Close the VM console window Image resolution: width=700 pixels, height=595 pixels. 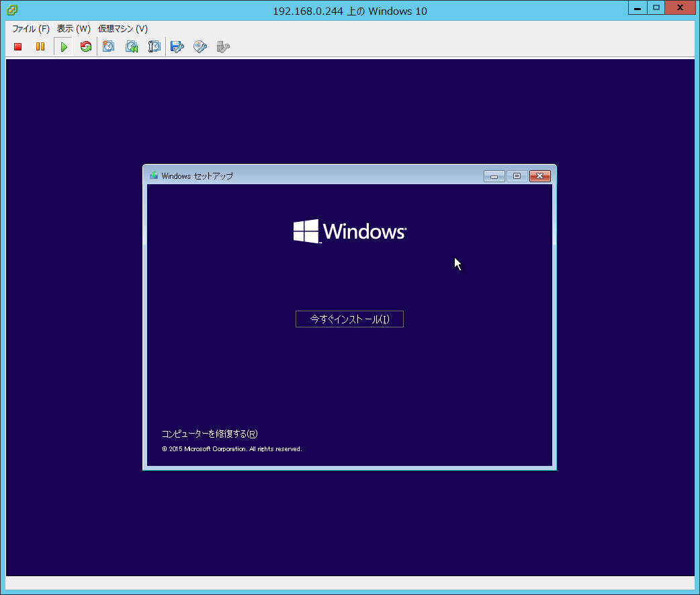pyautogui.click(x=680, y=7)
